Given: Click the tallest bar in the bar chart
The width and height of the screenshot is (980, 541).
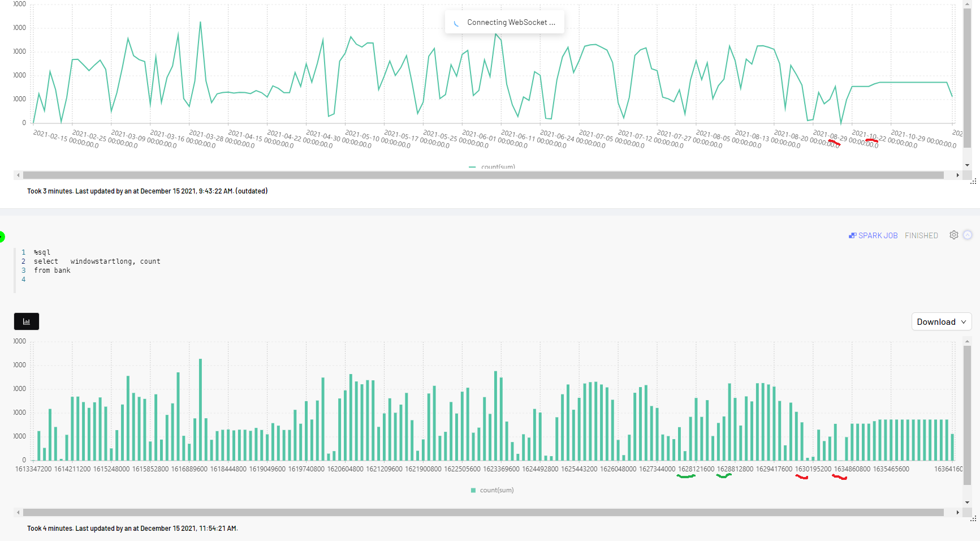Looking at the screenshot, I should tap(200, 409).
